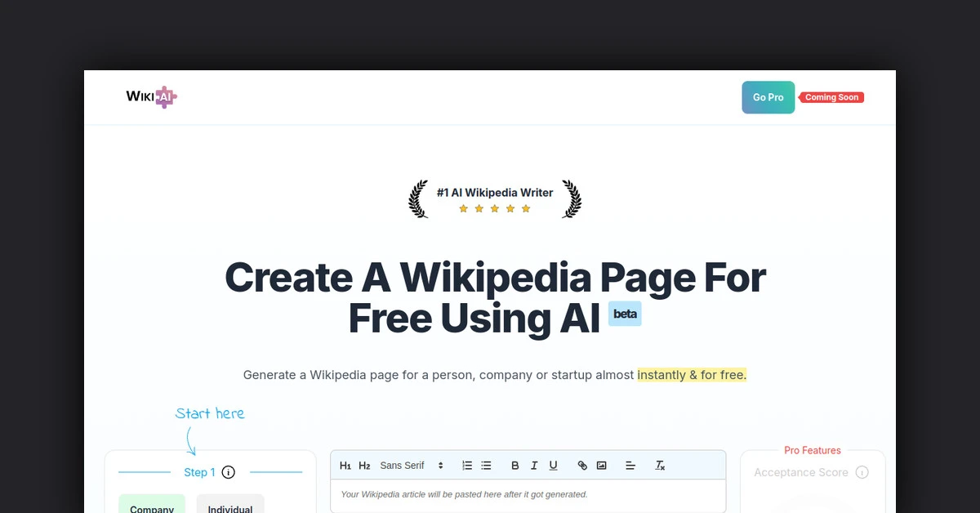Open the Sans Serif font dropdown
The image size is (980, 513).
(408, 465)
